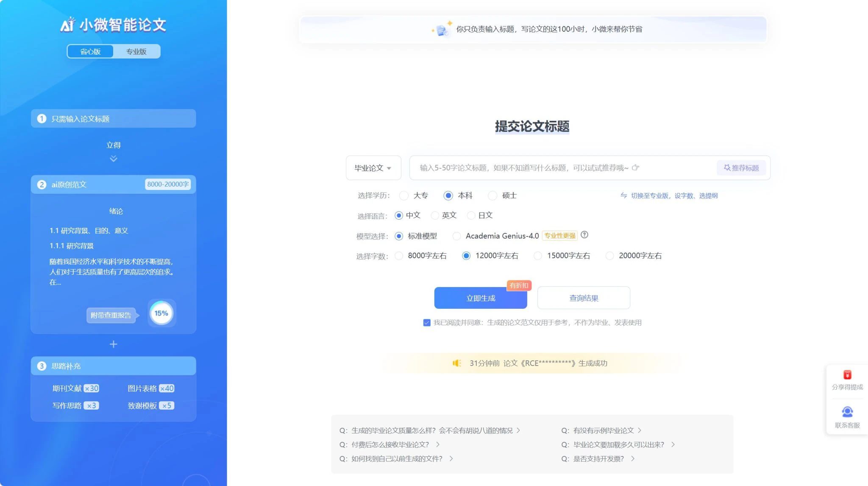The image size is (868, 486).
Task: Select 大专 education level
Action: (x=404, y=196)
